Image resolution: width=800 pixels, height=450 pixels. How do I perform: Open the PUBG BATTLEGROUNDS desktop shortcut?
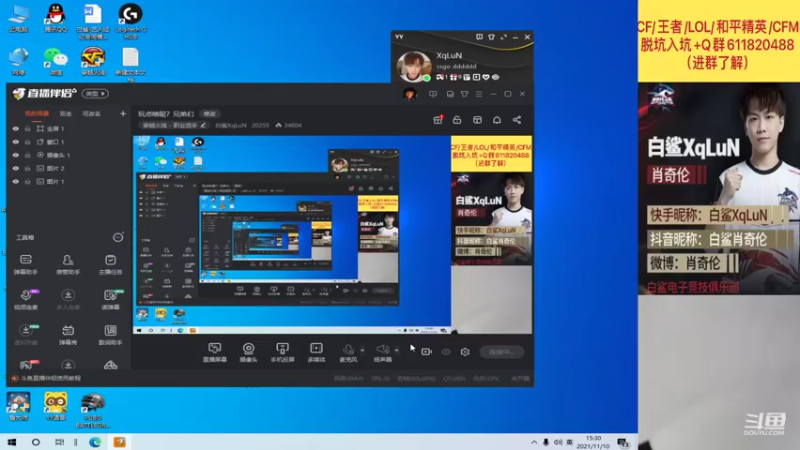coord(93,410)
